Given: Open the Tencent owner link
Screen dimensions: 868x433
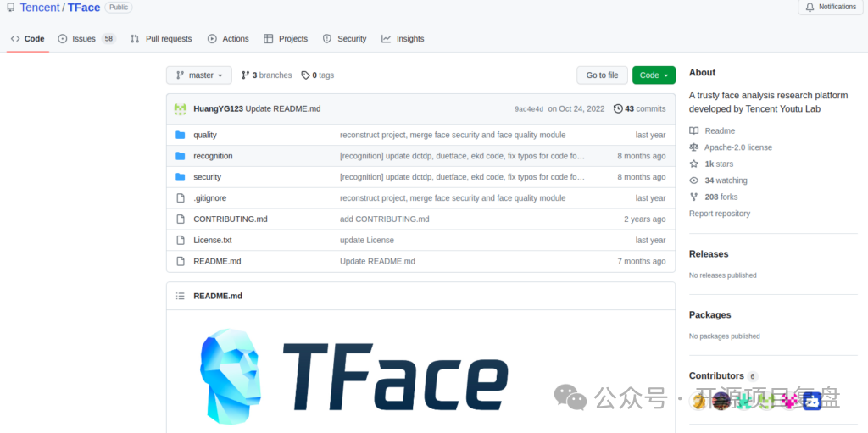Looking at the screenshot, I should (40, 8).
